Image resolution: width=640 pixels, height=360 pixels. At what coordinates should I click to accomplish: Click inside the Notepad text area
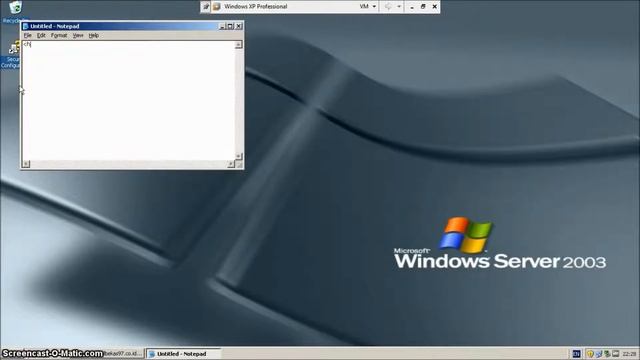click(x=129, y=100)
